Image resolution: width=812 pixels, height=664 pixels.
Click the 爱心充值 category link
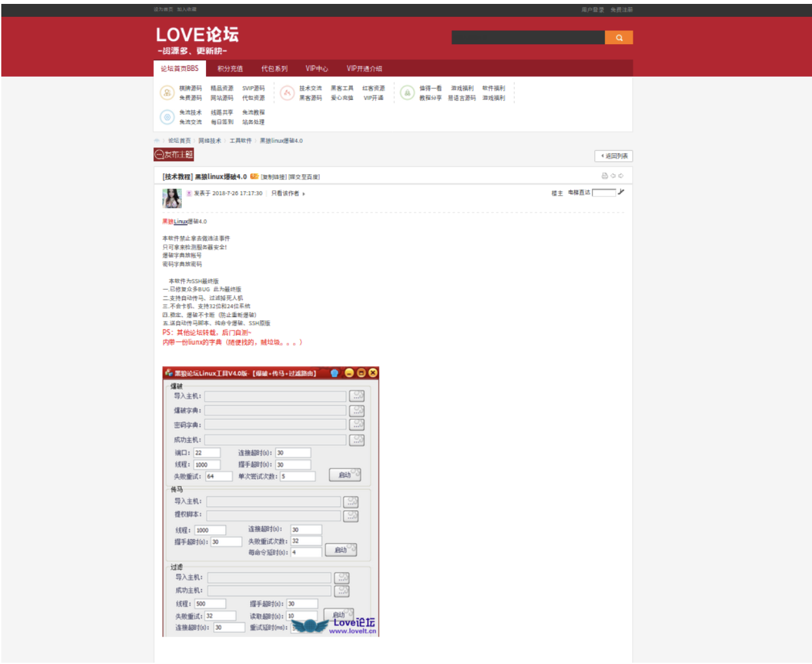[342, 98]
